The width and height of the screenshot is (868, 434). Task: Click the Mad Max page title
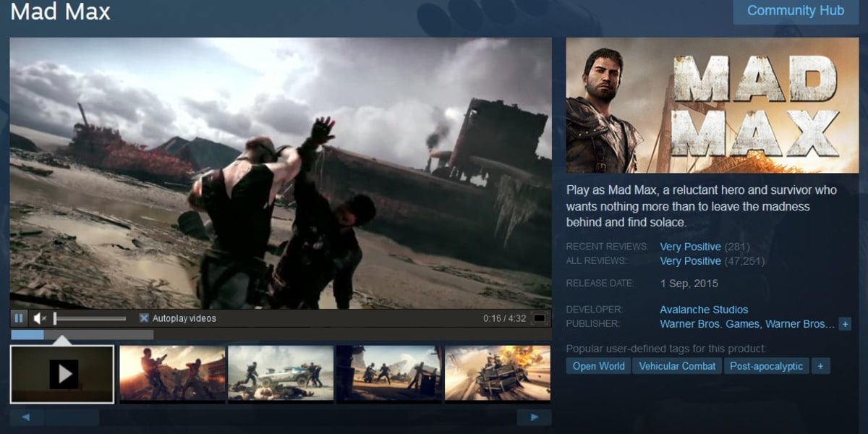[61, 11]
